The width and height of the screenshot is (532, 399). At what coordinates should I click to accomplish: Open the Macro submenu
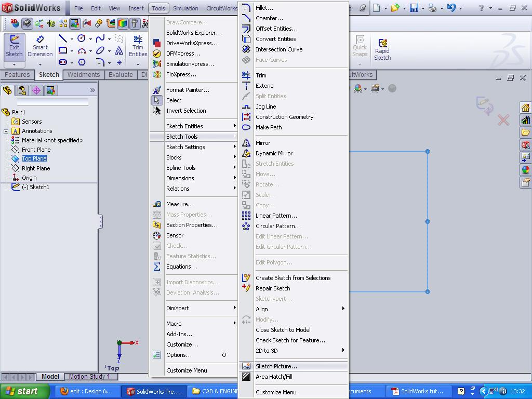tap(193, 324)
